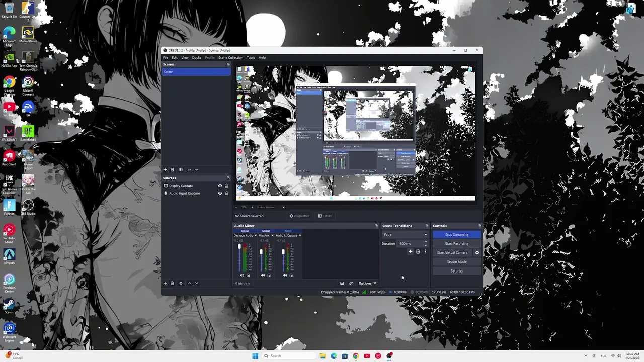Viewport: 644px width, 362px height.
Task: Move source up in Sources toolbar
Action: pos(190,283)
